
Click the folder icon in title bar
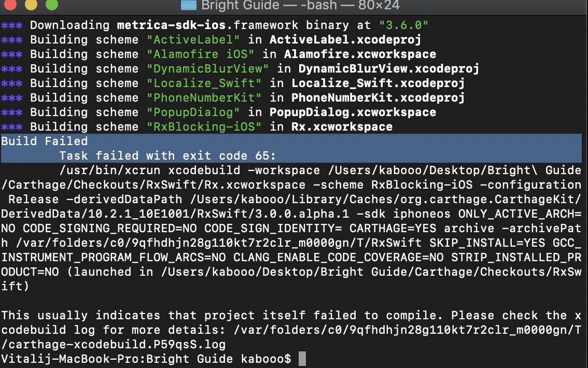click(189, 5)
